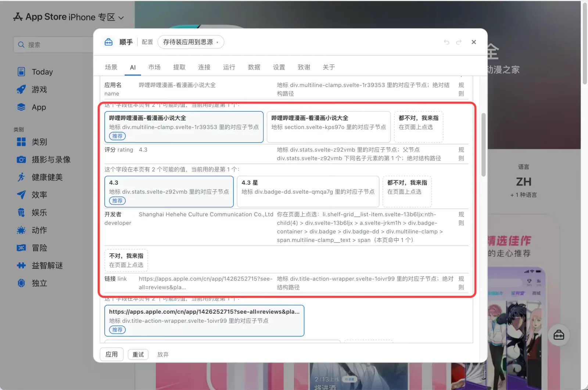Click the redo arrow in dialog header

coord(459,42)
